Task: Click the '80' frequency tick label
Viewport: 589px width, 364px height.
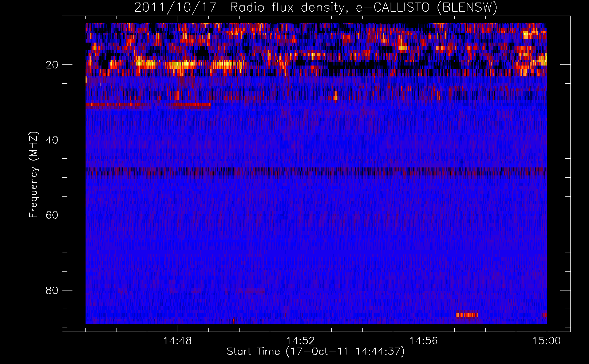Action: [52, 290]
